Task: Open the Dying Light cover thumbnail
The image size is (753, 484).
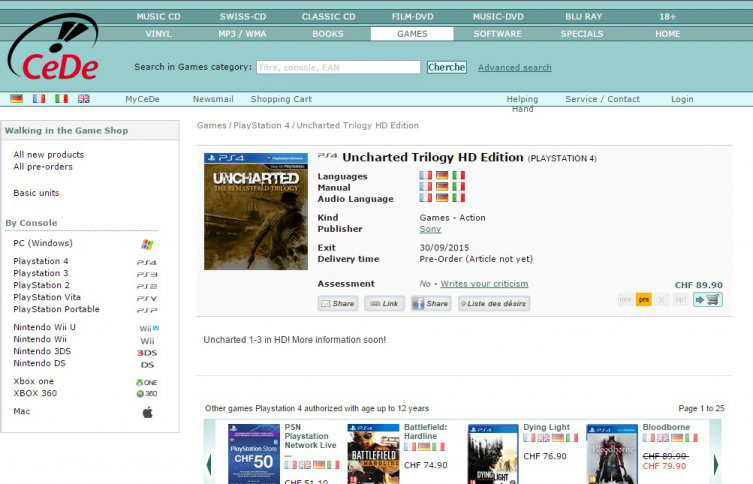Action: [x=493, y=454]
